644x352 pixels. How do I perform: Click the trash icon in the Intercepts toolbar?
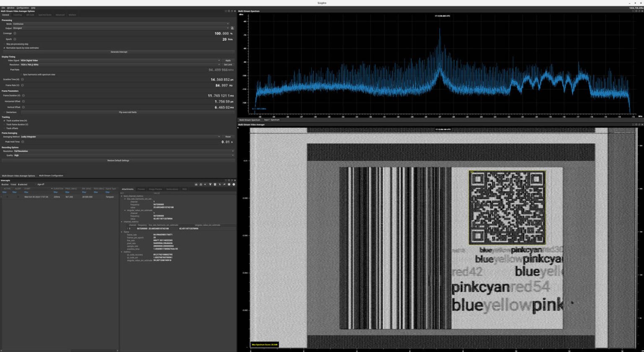click(215, 184)
